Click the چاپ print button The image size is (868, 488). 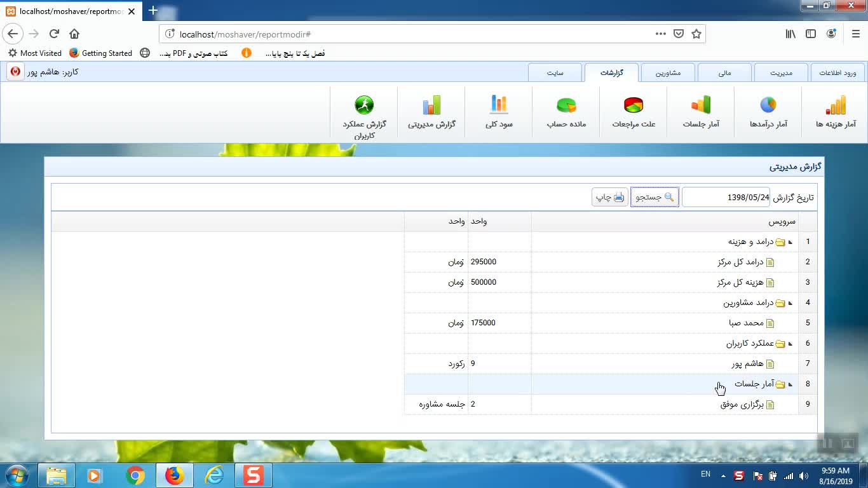[x=610, y=198]
